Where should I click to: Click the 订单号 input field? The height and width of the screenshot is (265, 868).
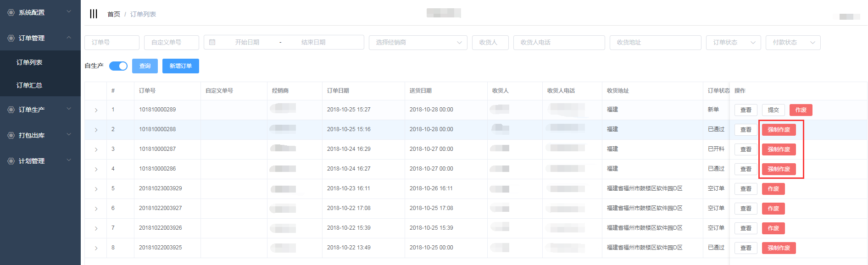pos(112,42)
